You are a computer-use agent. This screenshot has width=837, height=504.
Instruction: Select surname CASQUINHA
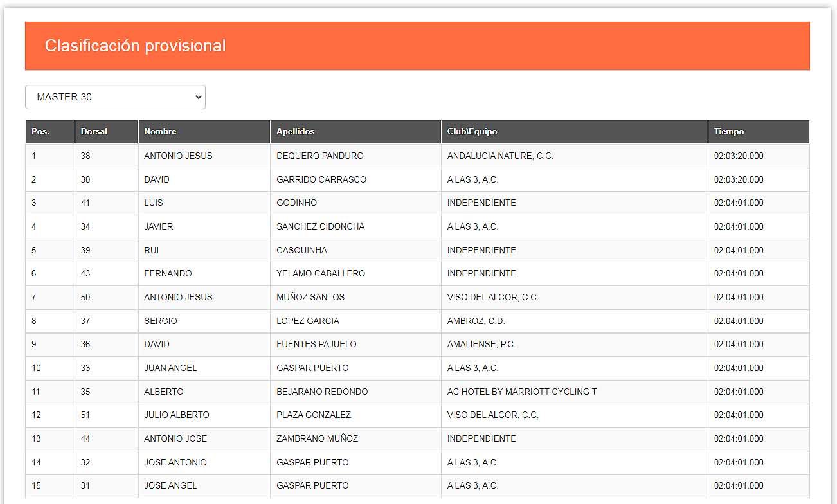(x=302, y=250)
